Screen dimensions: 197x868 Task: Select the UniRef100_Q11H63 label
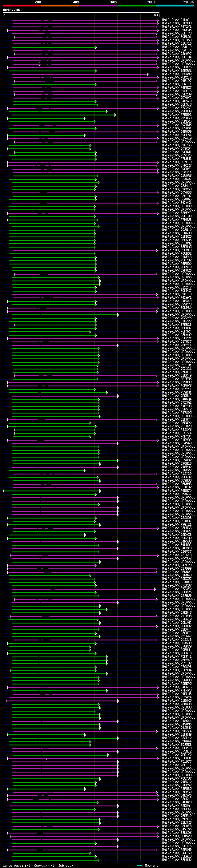177,118
